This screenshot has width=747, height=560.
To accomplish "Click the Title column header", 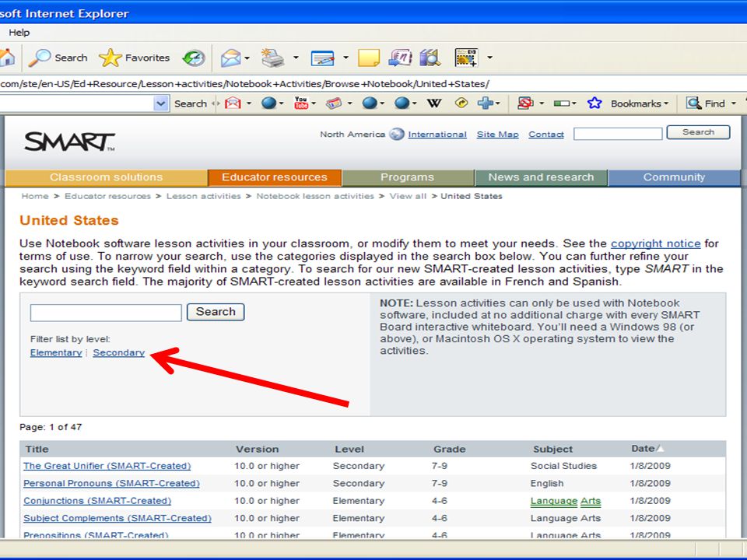I will coord(37,449).
